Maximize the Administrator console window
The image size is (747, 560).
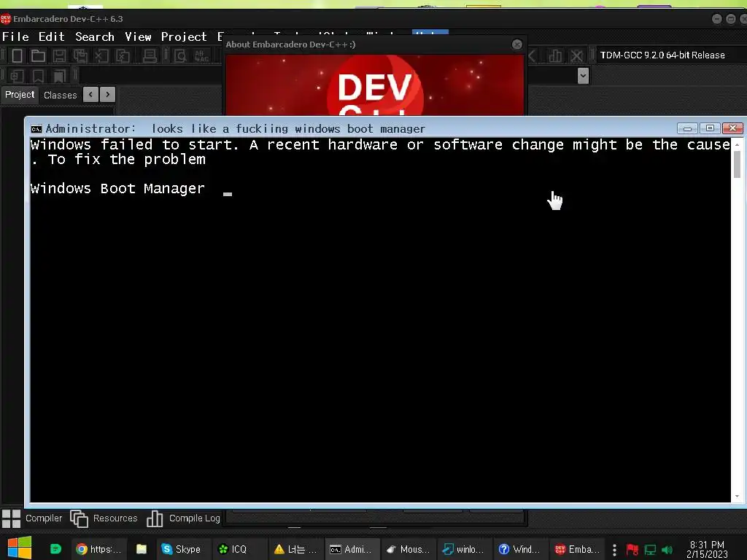pos(710,128)
